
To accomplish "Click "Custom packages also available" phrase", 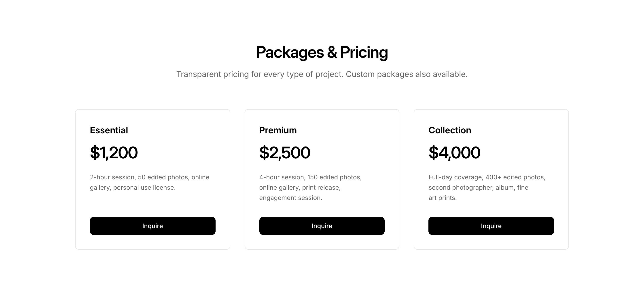I will pos(406,74).
